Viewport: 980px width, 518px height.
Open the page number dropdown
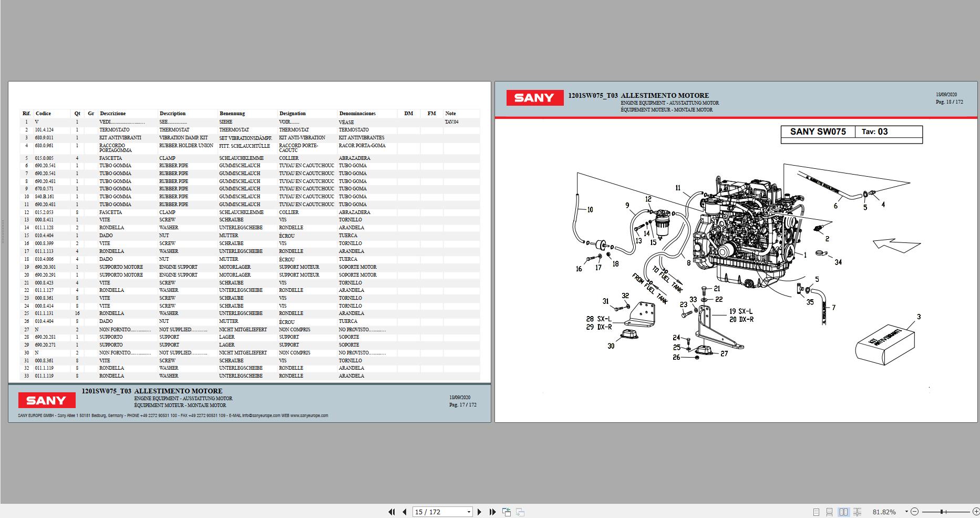(469, 512)
